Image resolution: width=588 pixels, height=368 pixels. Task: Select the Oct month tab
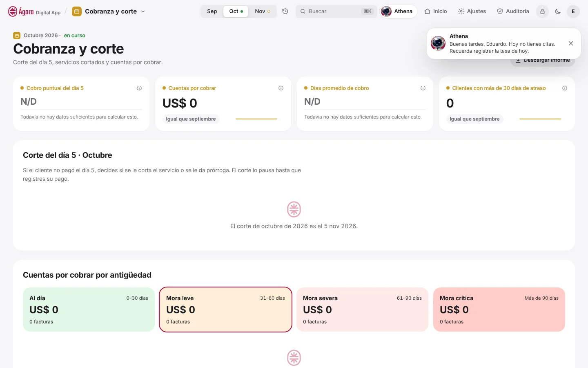236,11
